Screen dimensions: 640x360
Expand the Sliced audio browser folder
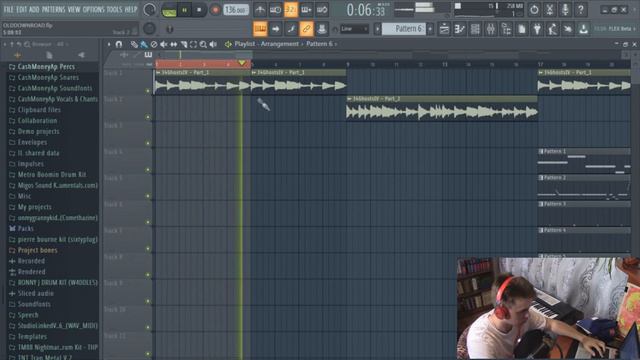click(36, 293)
